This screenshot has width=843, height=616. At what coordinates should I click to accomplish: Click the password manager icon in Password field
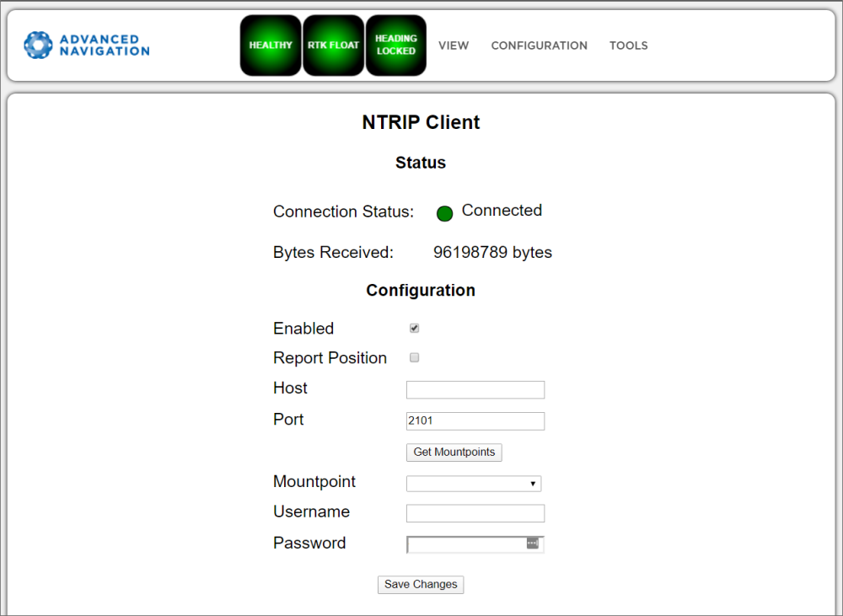tap(532, 544)
